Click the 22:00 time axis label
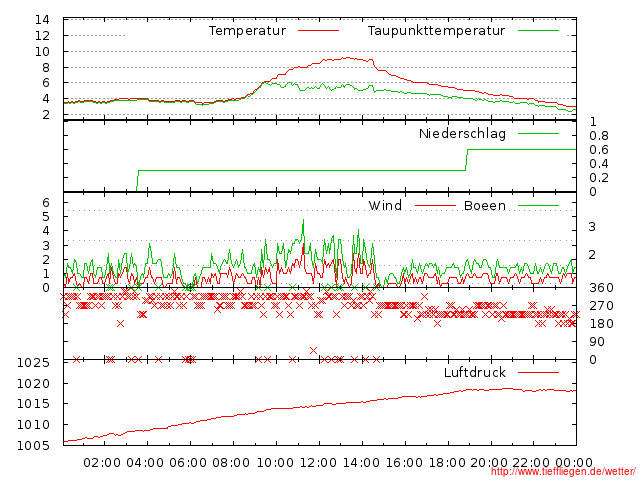Viewport: 640px width, 480px height. pyautogui.click(x=531, y=462)
